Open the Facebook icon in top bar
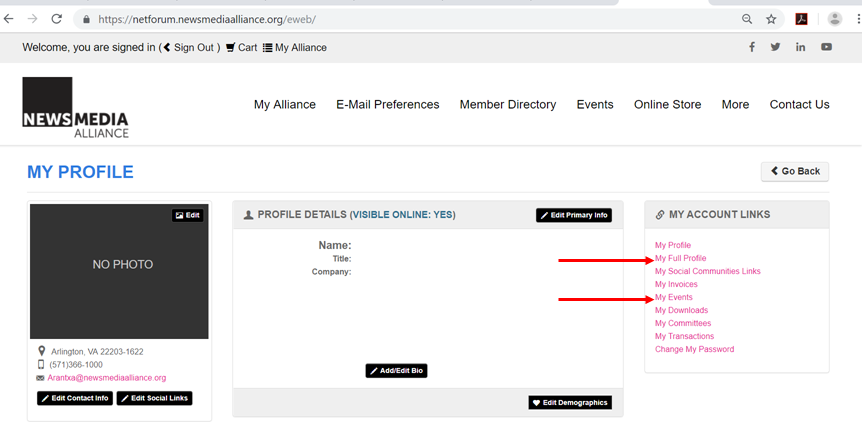The width and height of the screenshot is (862, 422). tap(752, 47)
